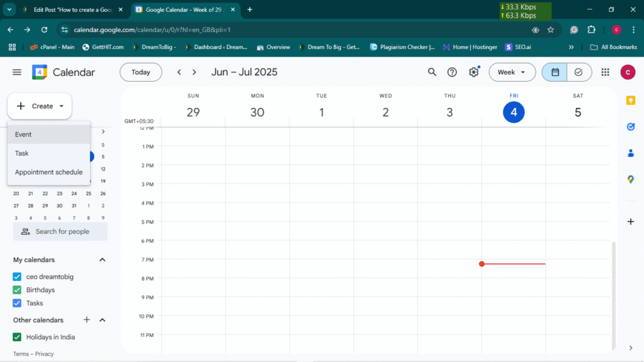Toggle the Birthdays calendar checkbox
The height and width of the screenshot is (362, 644).
pyautogui.click(x=18, y=290)
